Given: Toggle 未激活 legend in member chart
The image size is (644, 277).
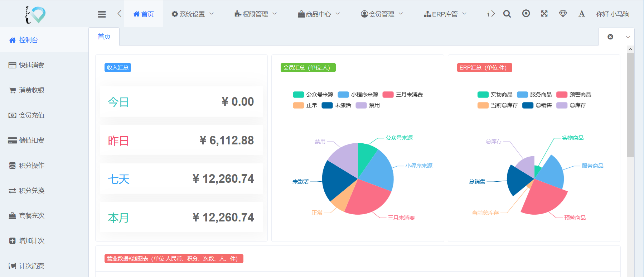Looking at the screenshot, I should pyautogui.click(x=336, y=105).
